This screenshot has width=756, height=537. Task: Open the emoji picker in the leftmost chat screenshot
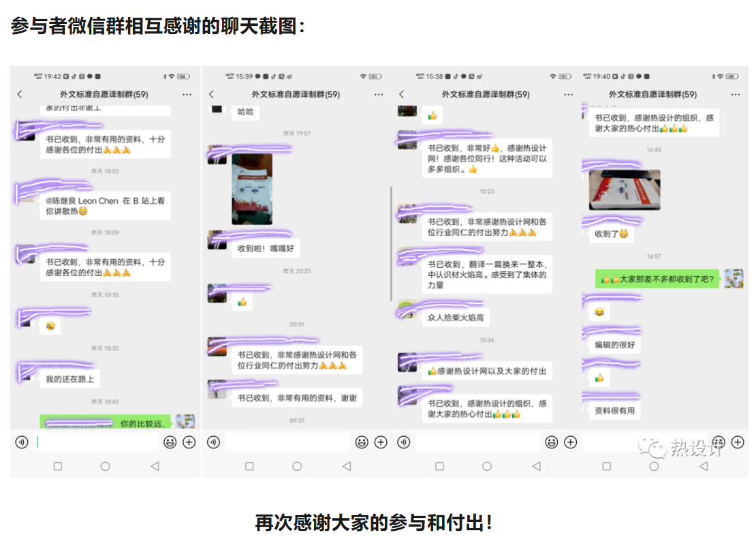(x=170, y=442)
